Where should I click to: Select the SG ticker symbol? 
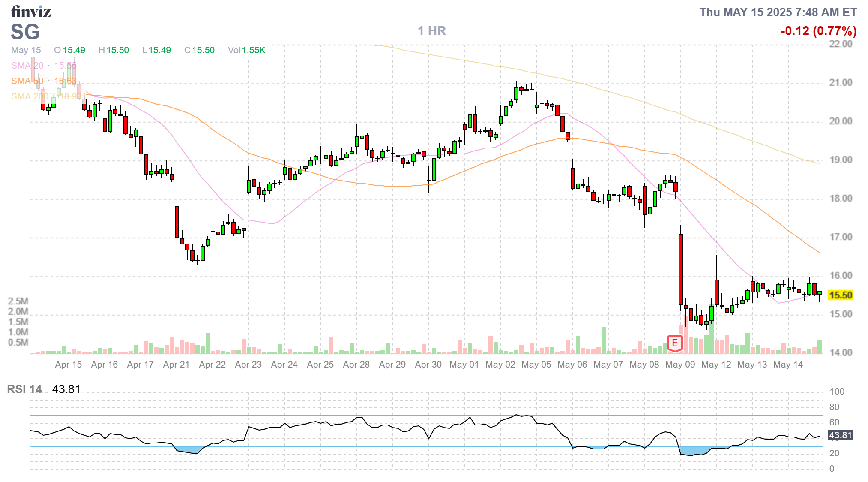25,32
